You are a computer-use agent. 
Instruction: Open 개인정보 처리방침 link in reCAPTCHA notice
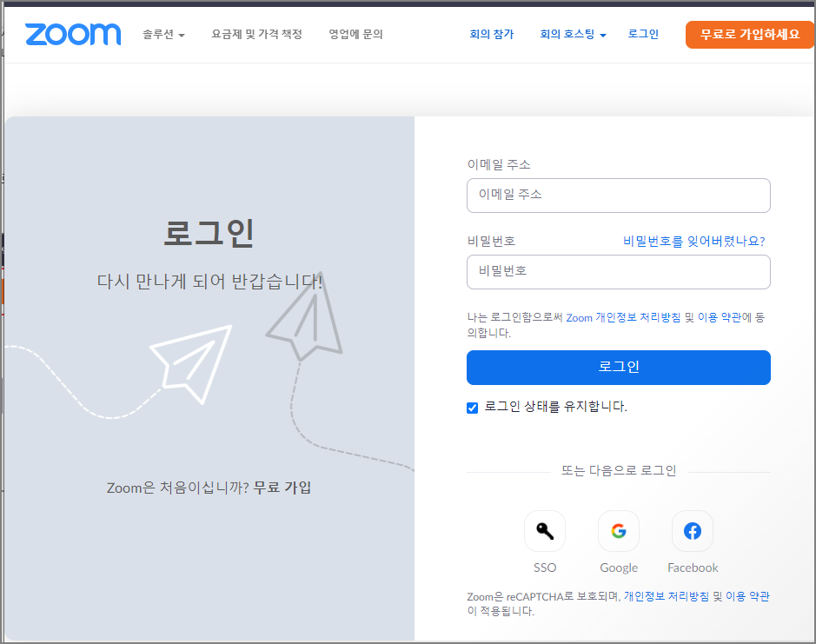point(667,596)
